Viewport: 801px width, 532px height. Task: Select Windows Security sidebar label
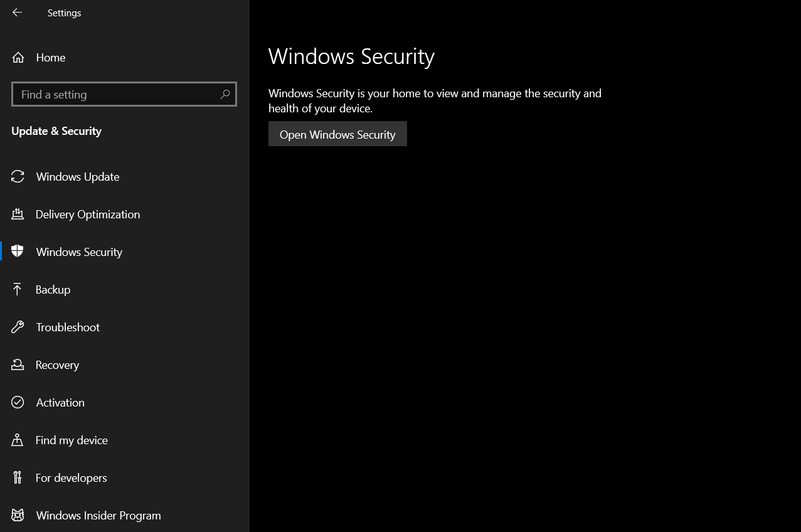click(x=79, y=252)
